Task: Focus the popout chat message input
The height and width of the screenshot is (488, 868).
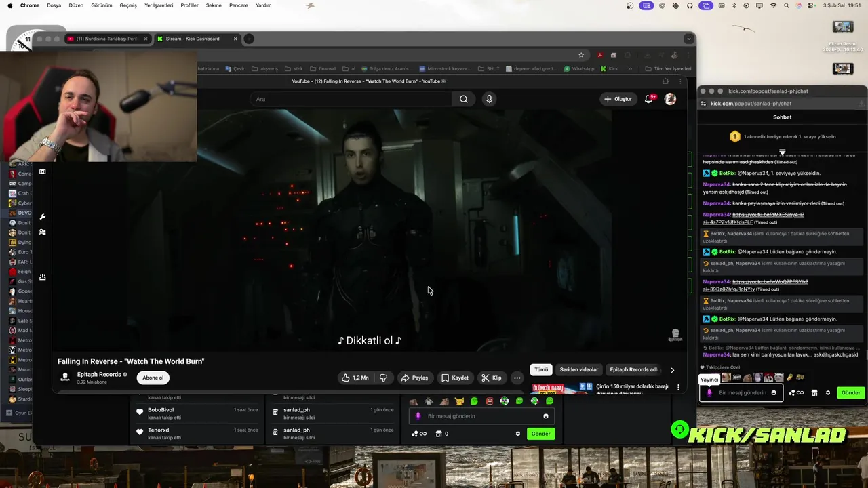Action: coord(742,392)
